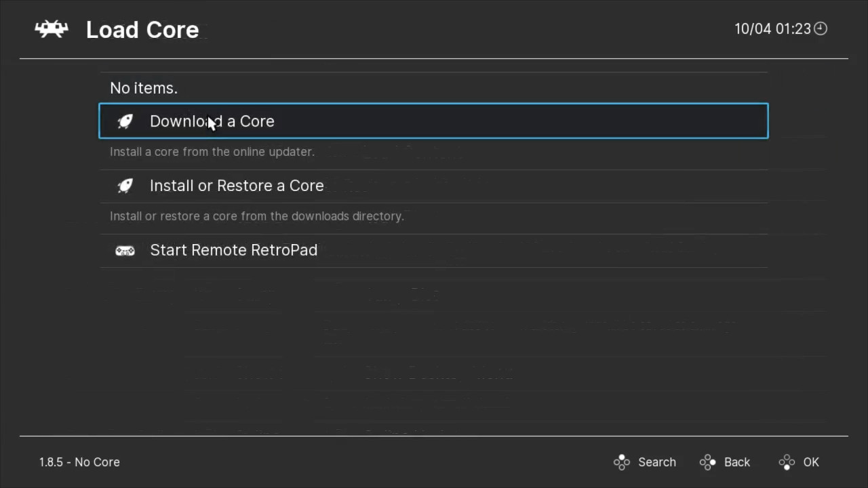Viewport: 868px width, 488px height.
Task: Click the OK button-hint icon
Action: pyautogui.click(x=787, y=462)
